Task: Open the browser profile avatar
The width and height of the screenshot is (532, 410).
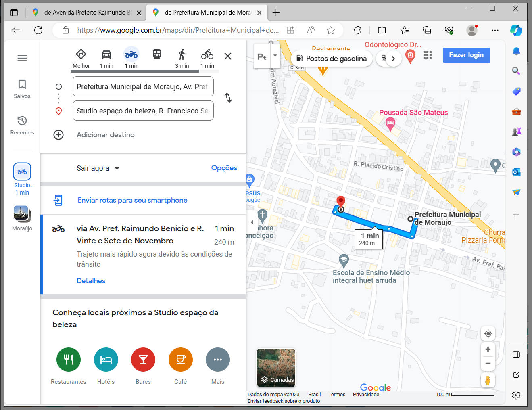Action: coord(472,30)
